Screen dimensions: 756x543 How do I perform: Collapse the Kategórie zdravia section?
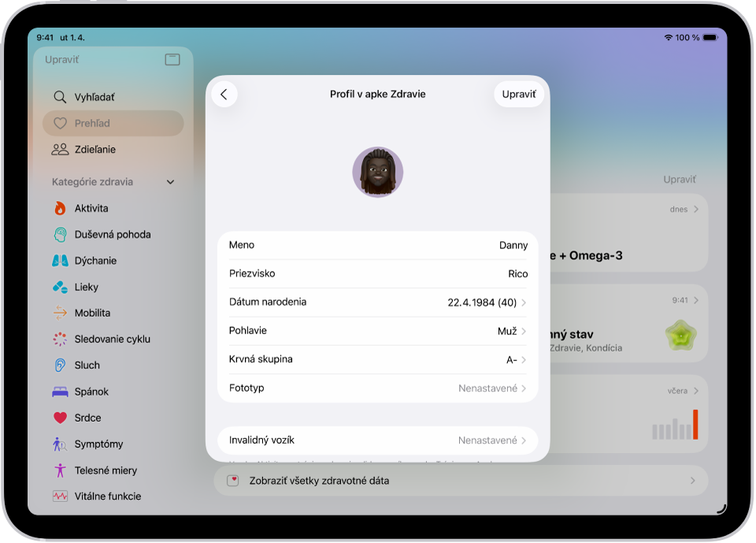coord(170,182)
